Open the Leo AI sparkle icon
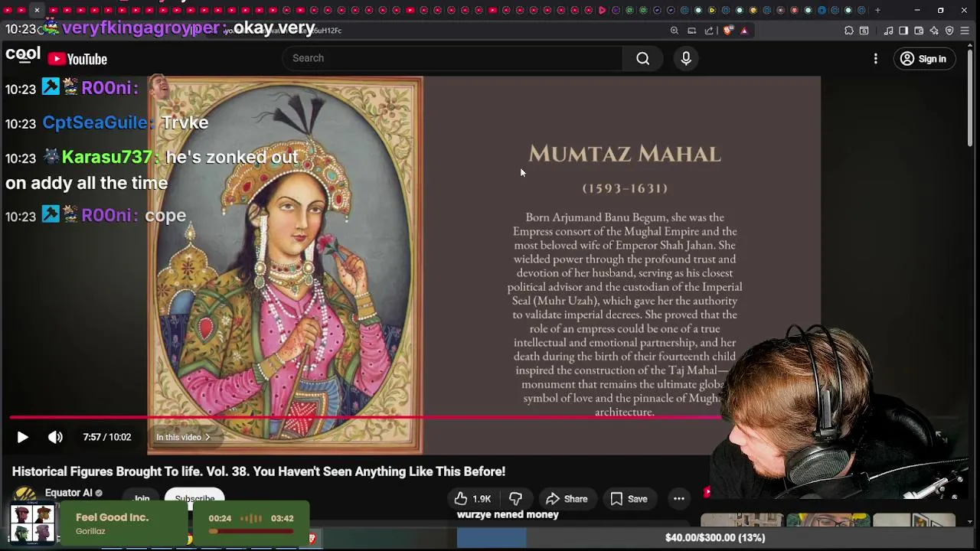Screen dimensions: 980x551 [934, 31]
